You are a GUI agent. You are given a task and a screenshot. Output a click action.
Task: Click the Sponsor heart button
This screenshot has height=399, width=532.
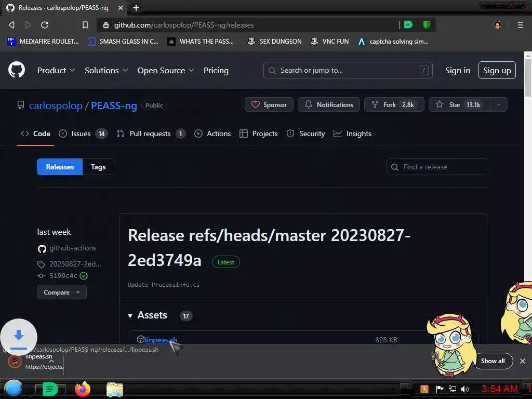point(269,104)
